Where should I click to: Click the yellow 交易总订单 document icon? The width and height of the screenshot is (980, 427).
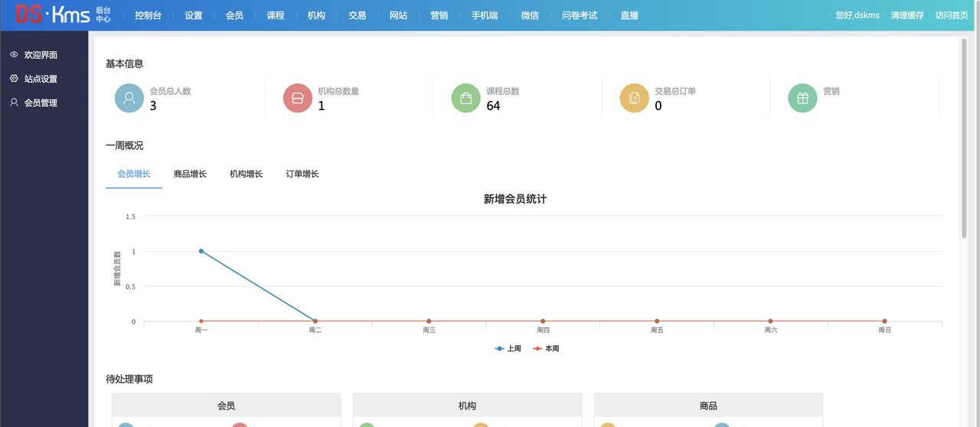(635, 98)
